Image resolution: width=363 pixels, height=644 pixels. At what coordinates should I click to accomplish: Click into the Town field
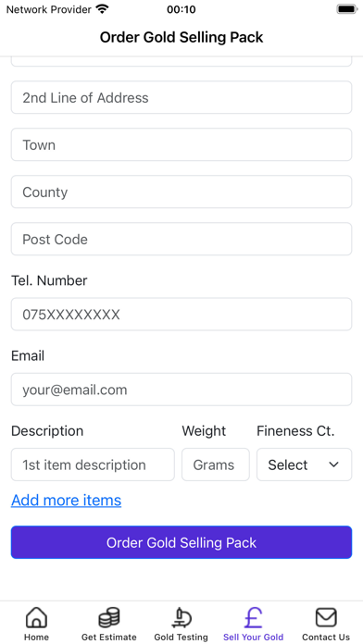[181, 144]
